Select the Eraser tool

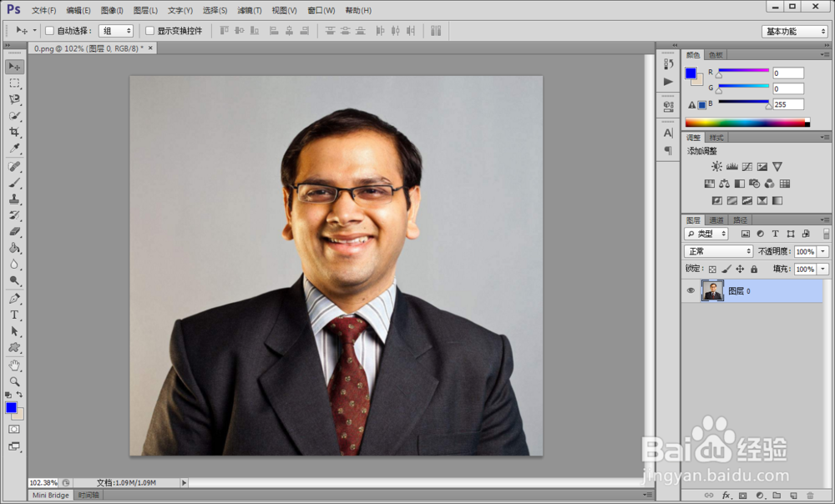14,231
